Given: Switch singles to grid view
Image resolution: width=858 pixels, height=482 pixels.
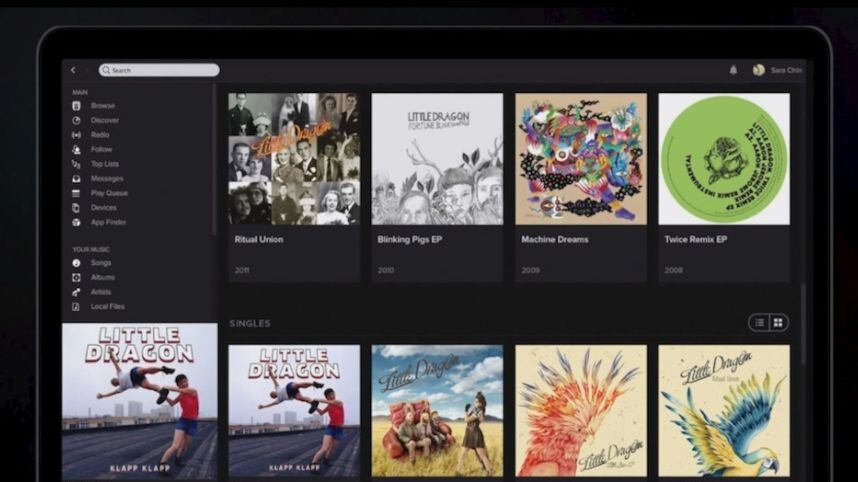Looking at the screenshot, I should coord(778,322).
